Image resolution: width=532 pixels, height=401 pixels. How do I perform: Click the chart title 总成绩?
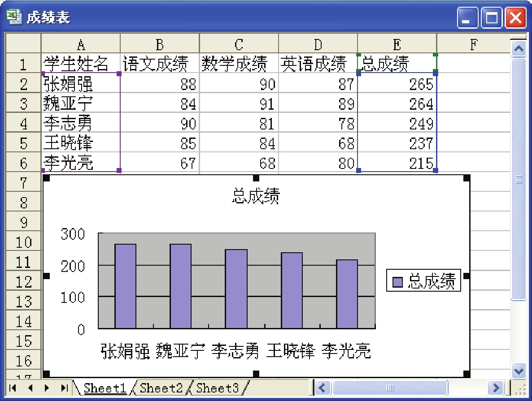256,196
